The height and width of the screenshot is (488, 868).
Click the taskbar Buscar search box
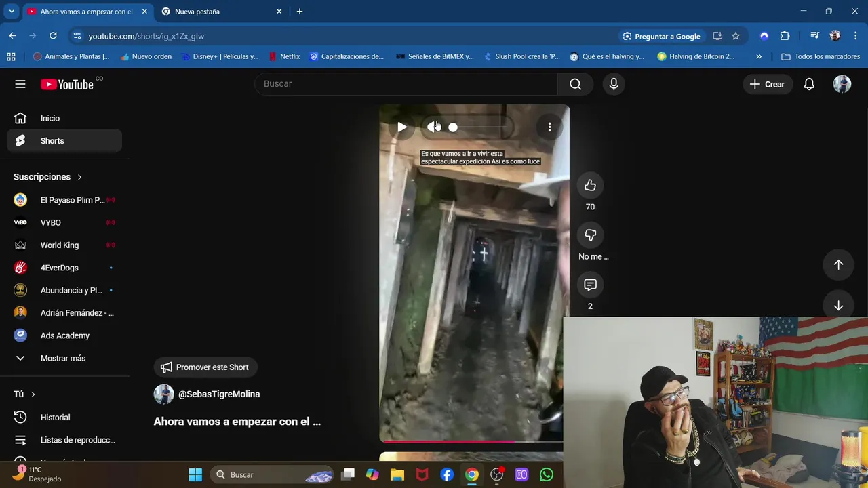point(273,474)
